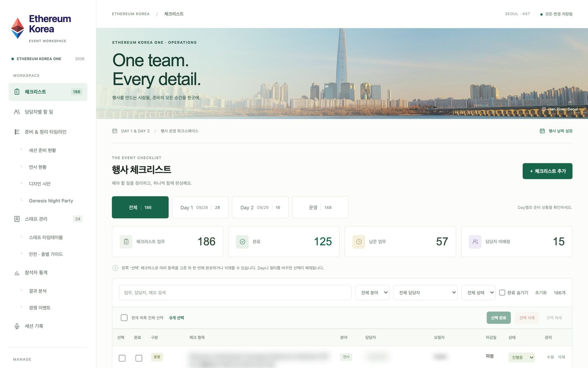Click the microphone icon next to 세션 기록

tap(17, 326)
